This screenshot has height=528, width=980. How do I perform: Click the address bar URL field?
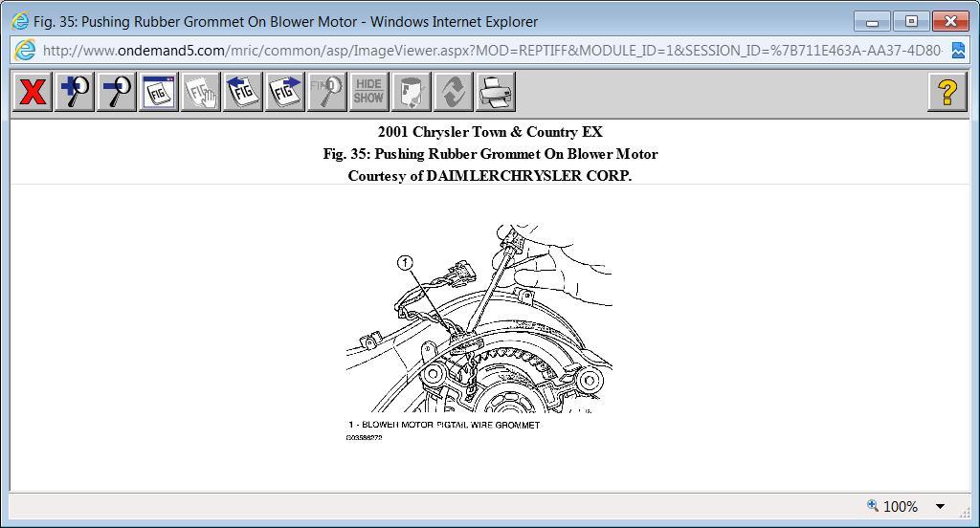point(491,50)
